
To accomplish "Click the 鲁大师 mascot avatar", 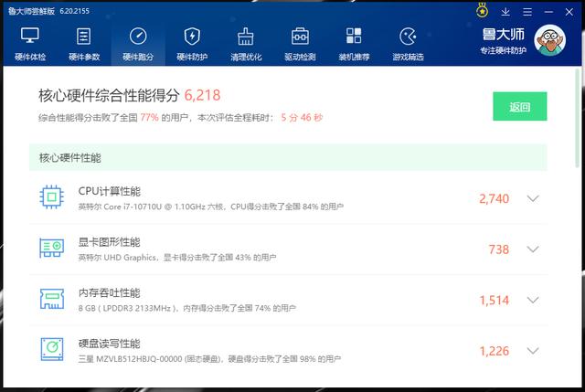I will point(550,40).
